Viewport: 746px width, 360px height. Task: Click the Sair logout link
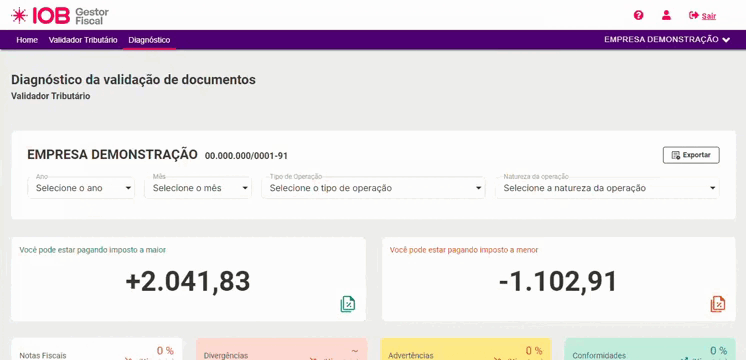coord(702,16)
